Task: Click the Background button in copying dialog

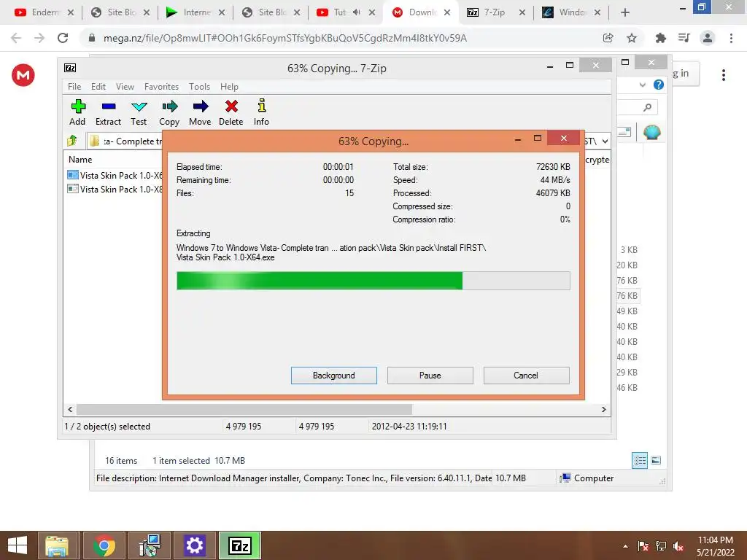Action: pos(334,376)
